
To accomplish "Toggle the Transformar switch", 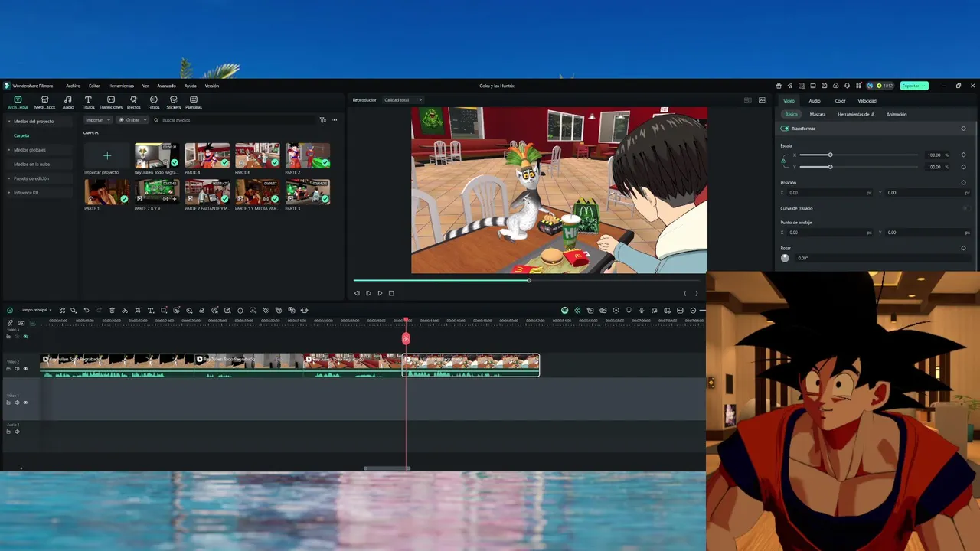I will tap(785, 129).
